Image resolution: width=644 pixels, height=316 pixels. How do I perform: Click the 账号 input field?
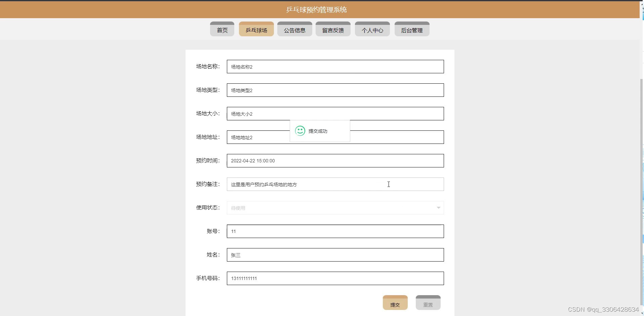335,231
